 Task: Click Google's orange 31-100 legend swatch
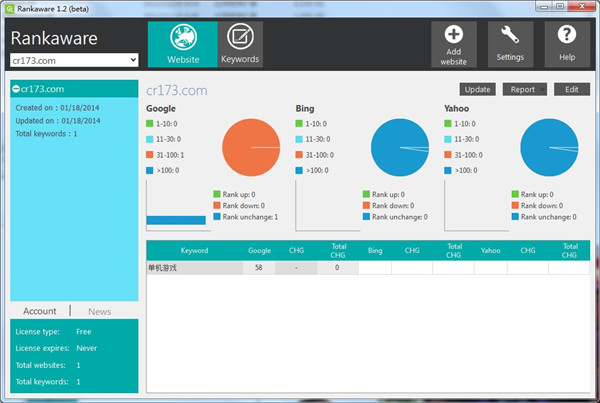(x=150, y=155)
